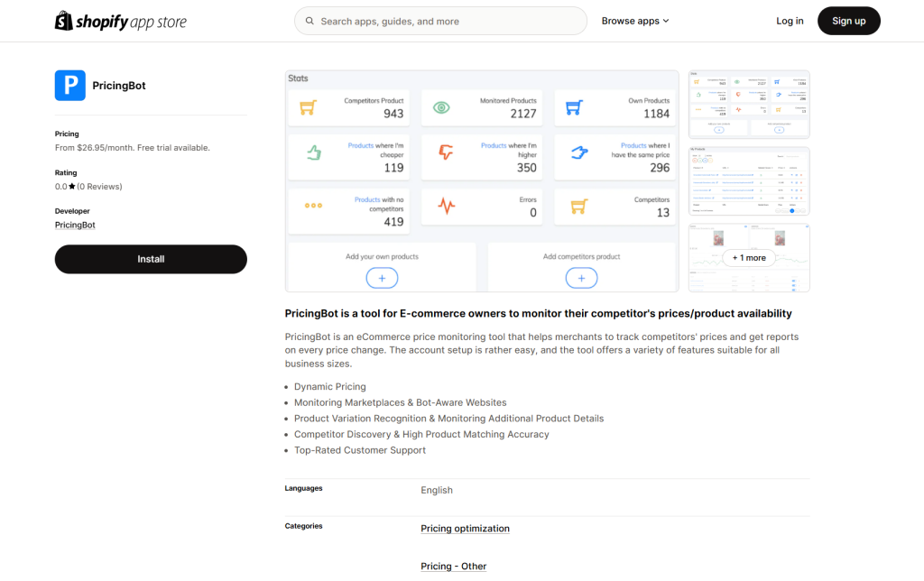Click the + 1 more thumbnail button
The height and width of the screenshot is (581, 924).
click(749, 258)
